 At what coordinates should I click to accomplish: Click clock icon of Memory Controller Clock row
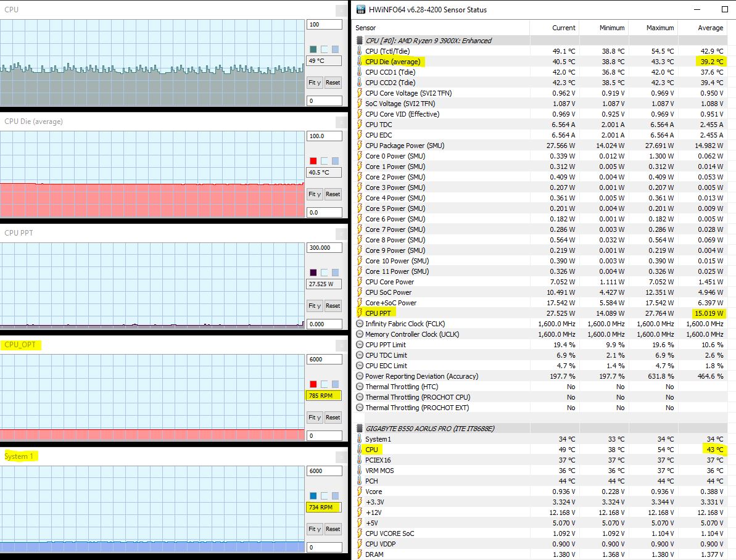[x=360, y=334]
